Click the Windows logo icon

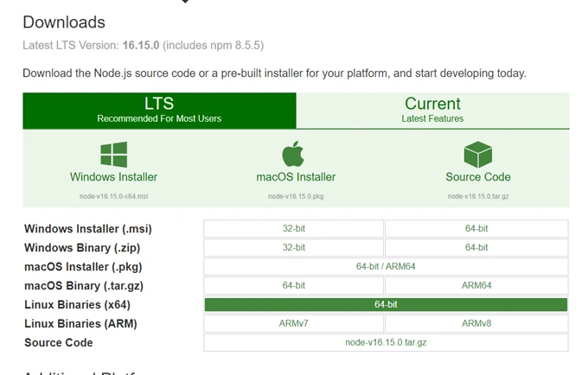point(114,154)
